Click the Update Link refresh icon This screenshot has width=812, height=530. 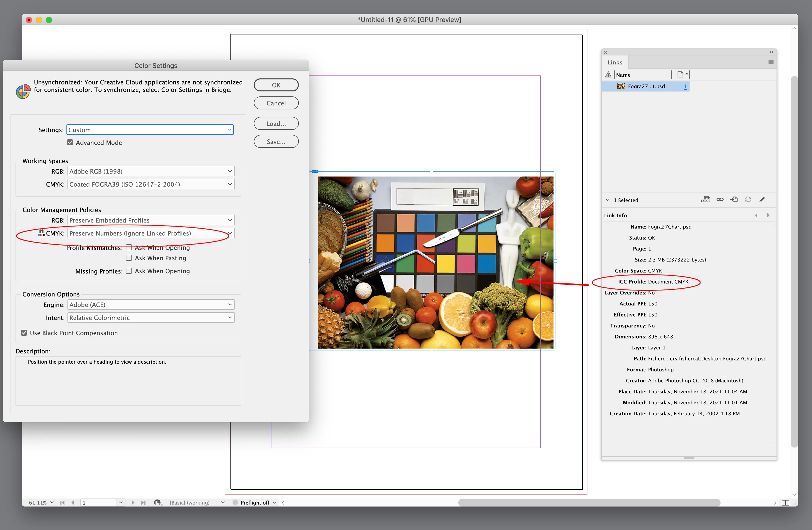(x=748, y=200)
